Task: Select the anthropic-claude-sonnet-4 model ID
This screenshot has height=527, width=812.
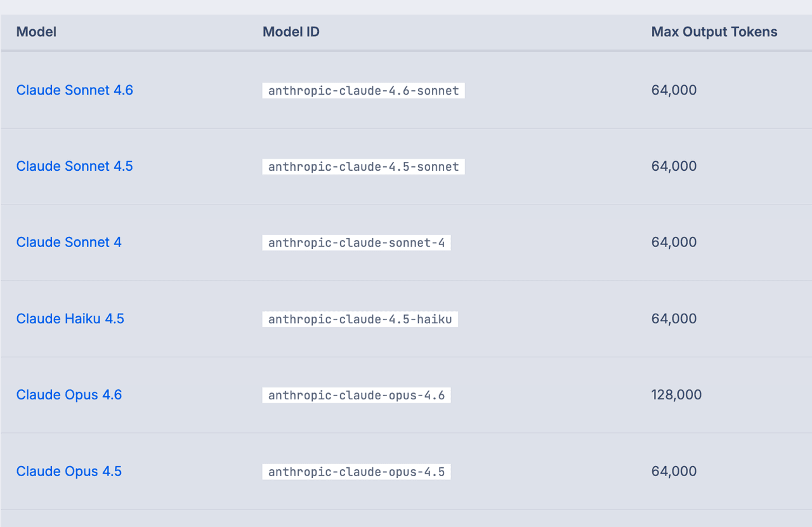Action: pyautogui.click(x=357, y=243)
